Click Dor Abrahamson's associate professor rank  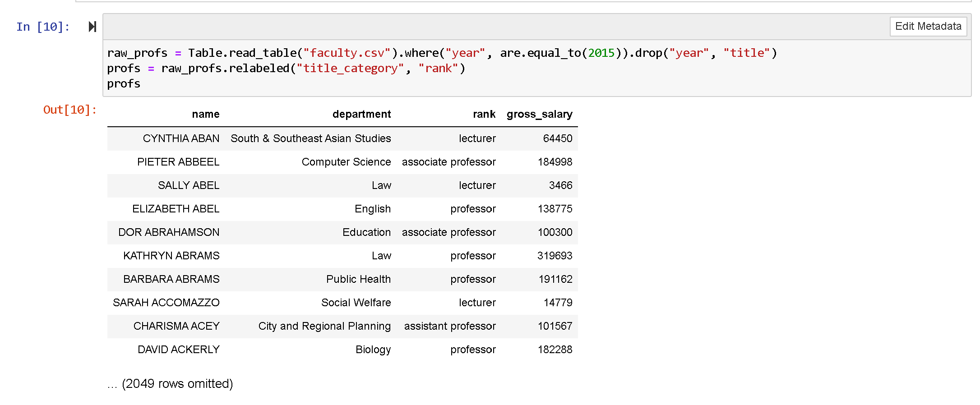pos(449,232)
